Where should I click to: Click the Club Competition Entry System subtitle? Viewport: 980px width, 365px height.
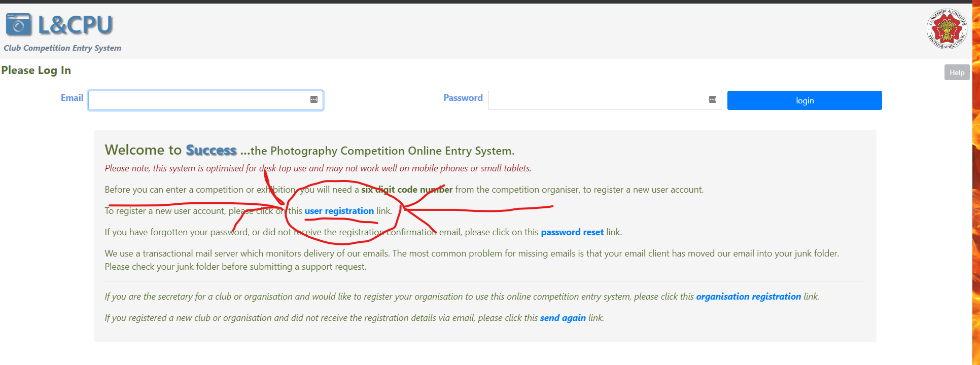[x=62, y=48]
